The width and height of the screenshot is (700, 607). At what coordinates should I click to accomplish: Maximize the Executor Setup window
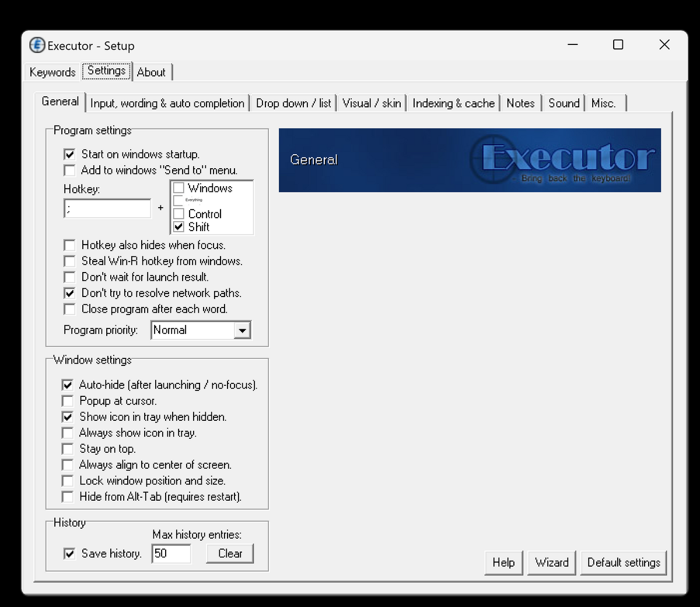pyautogui.click(x=618, y=45)
